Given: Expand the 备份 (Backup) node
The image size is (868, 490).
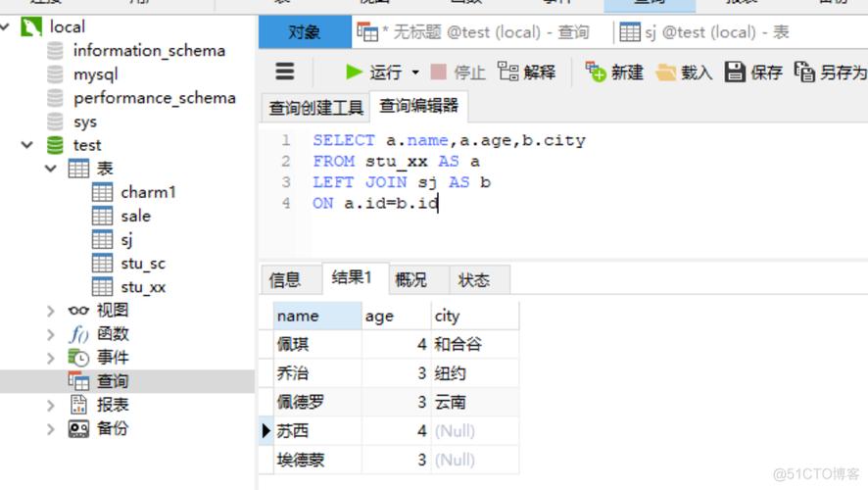Looking at the screenshot, I should click(x=50, y=429).
